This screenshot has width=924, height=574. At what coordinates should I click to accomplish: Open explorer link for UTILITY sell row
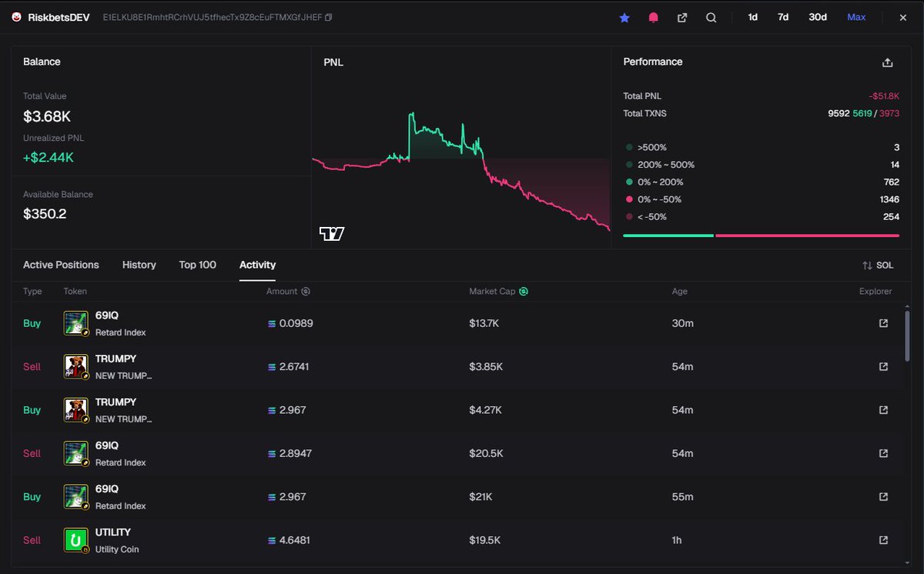(x=883, y=540)
